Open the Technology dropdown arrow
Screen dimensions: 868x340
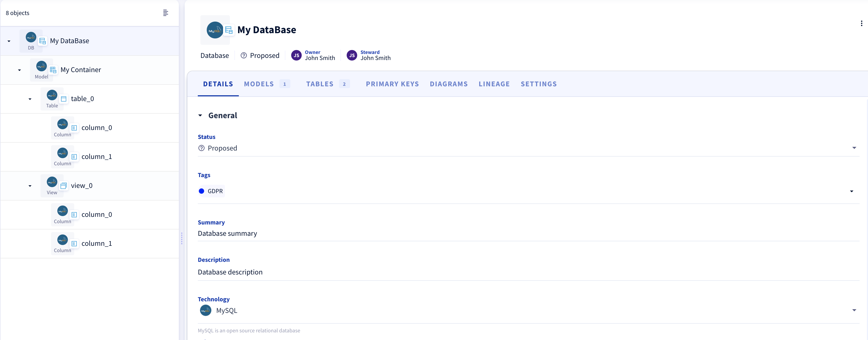854,310
